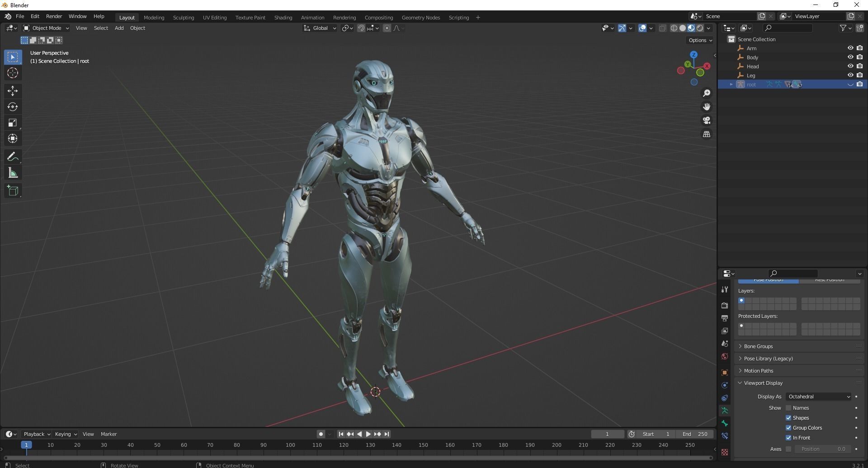Viewport: 868px width, 468px height.
Task: Click the Rest Position button
Action: pyautogui.click(x=829, y=280)
